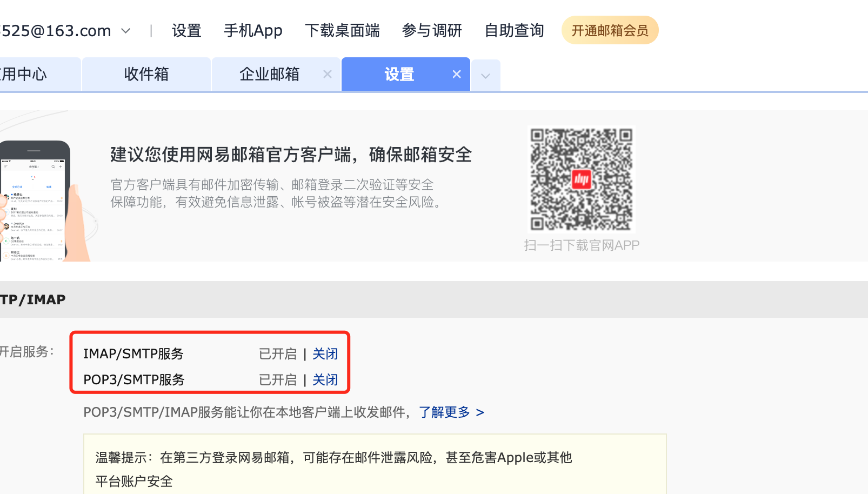868x494 pixels.
Task: Open 自助查询 in the top bar
Action: 514,31
